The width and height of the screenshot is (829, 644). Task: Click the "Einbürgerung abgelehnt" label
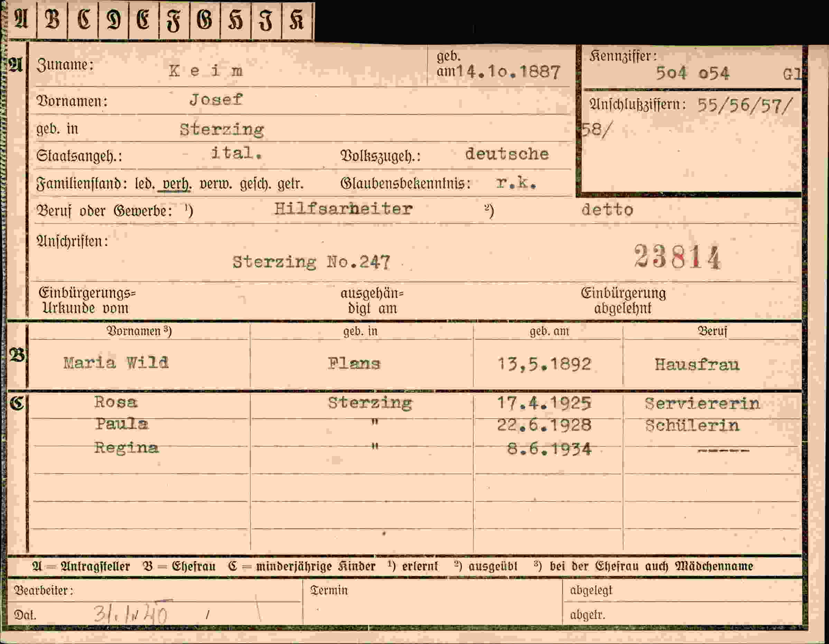tap(623, 300)
